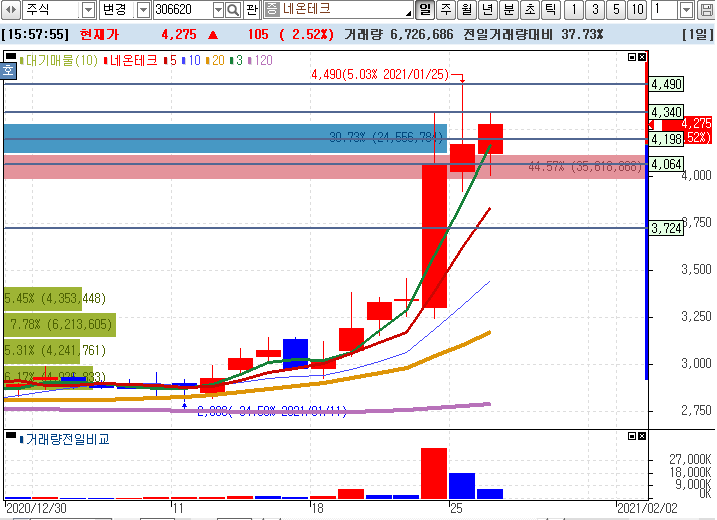Click the 거래량전일비교 volume indicator legend

coord(64,440)
